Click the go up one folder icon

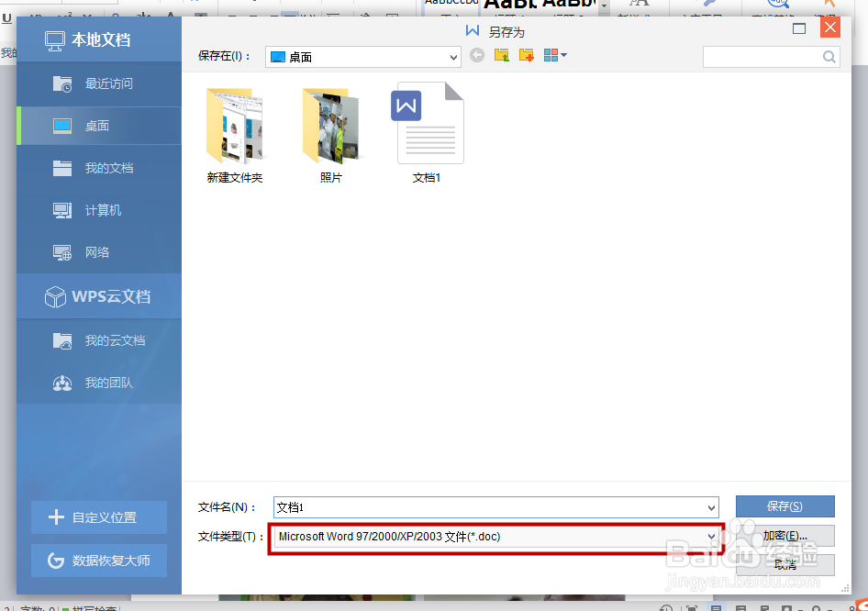pos(502,55)
